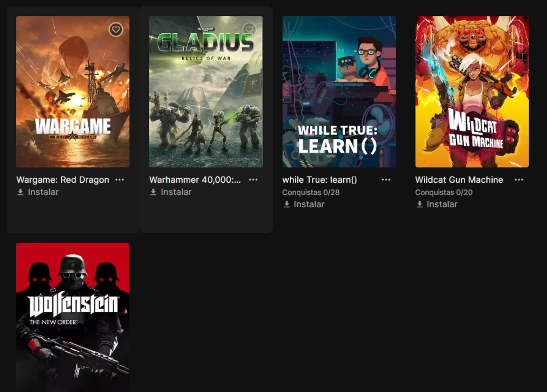547x392 pixels.
Task: Click Instalar under Wildcat Gun Machine
Action: [437, 204]
